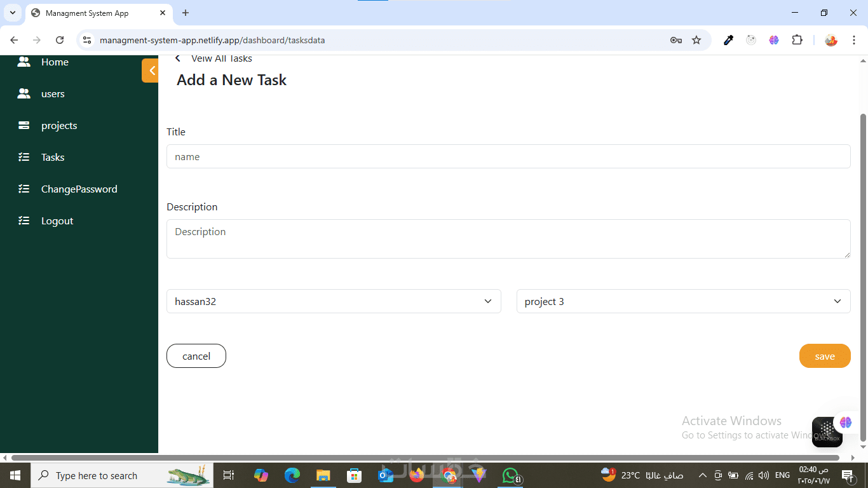Viewport: 868px width, 488px height.
Task: Click the users sidebar icon
Action: (24, 93)
